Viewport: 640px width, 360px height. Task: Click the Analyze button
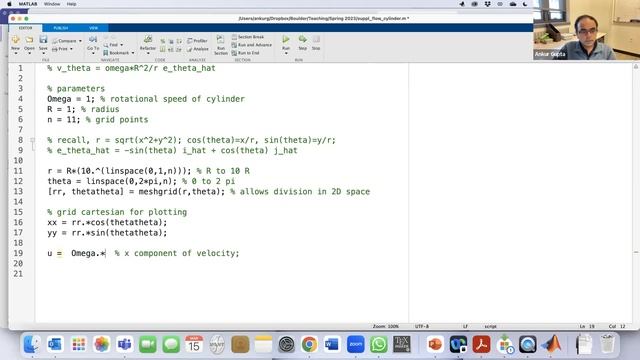[x=198, y=49]
